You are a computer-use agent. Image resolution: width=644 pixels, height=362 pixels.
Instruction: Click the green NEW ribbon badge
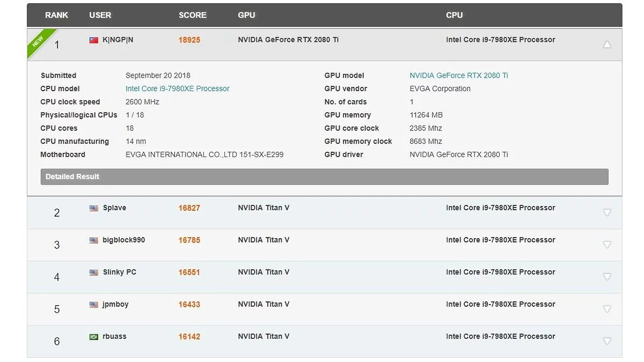click(x=39, y=41)
